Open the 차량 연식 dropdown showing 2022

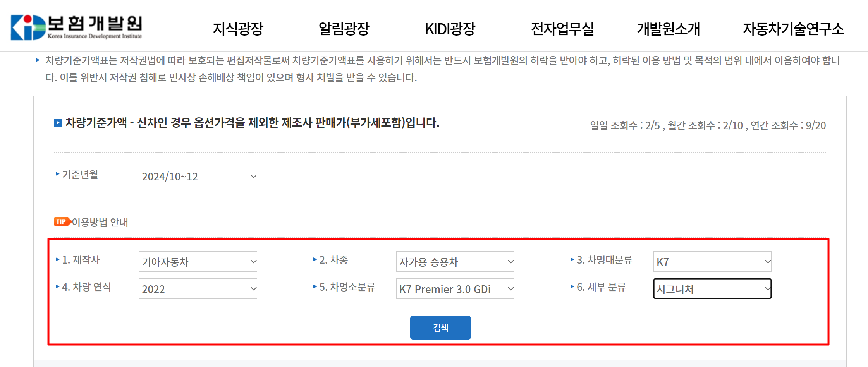click(198, 288)
